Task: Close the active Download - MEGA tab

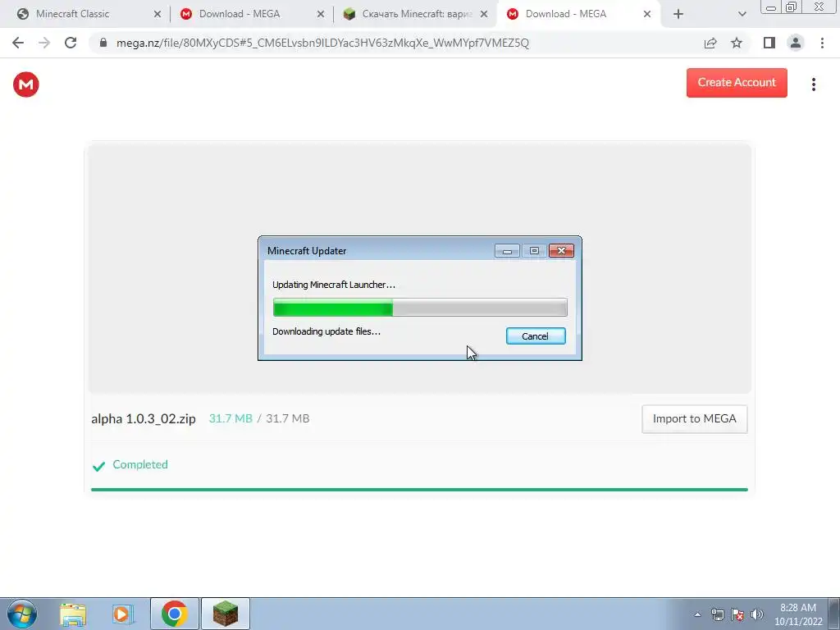Action: (x=647, y=15)
